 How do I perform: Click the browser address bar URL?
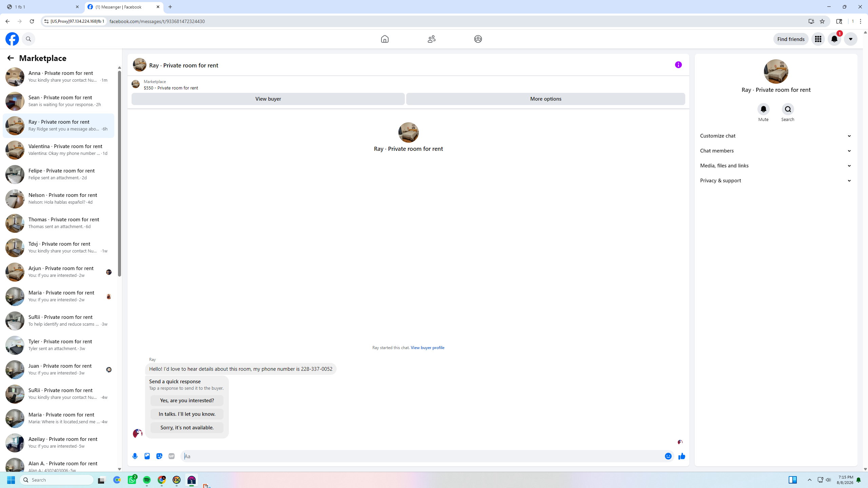tap(157, 21)
